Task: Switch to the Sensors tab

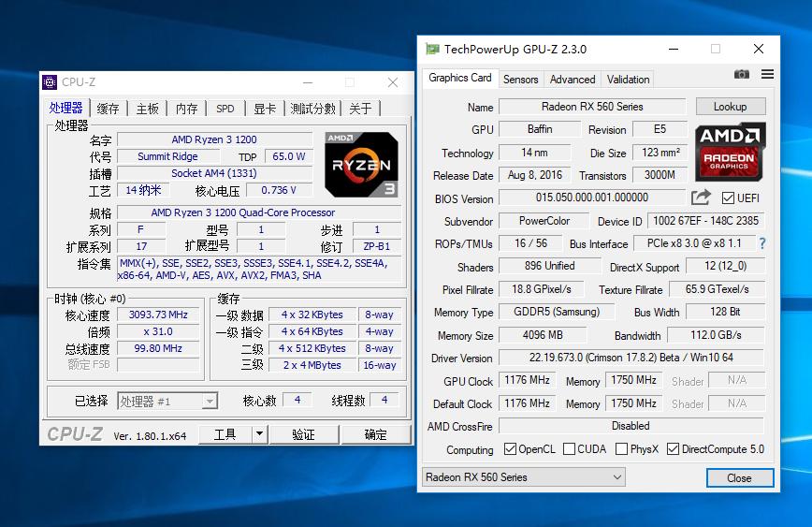Action: point(520,80)
